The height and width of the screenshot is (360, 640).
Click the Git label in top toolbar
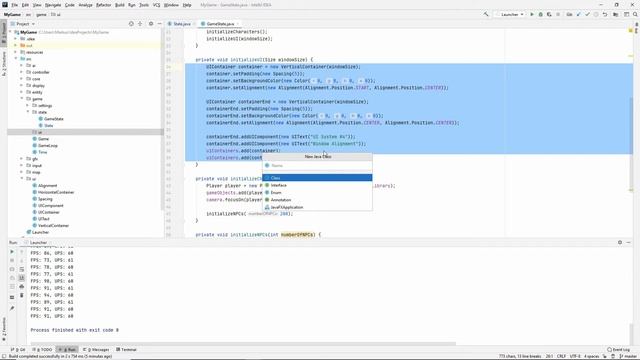click(569, 14)
